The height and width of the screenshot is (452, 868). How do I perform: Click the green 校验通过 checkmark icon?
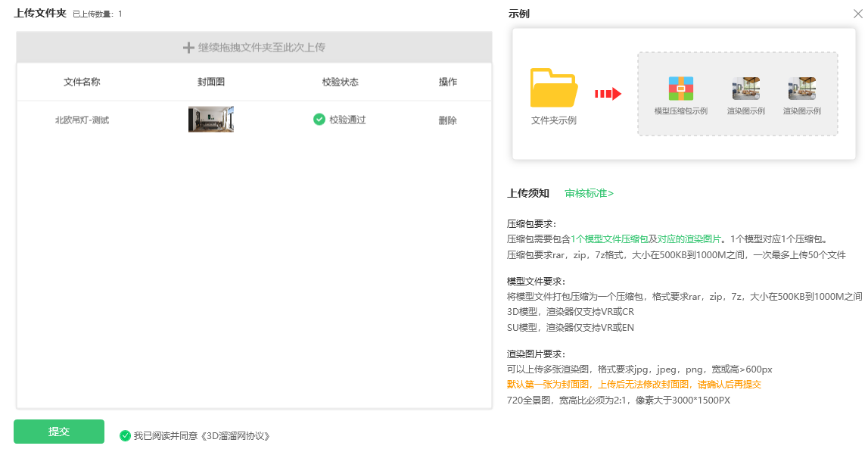pos(319,119)
